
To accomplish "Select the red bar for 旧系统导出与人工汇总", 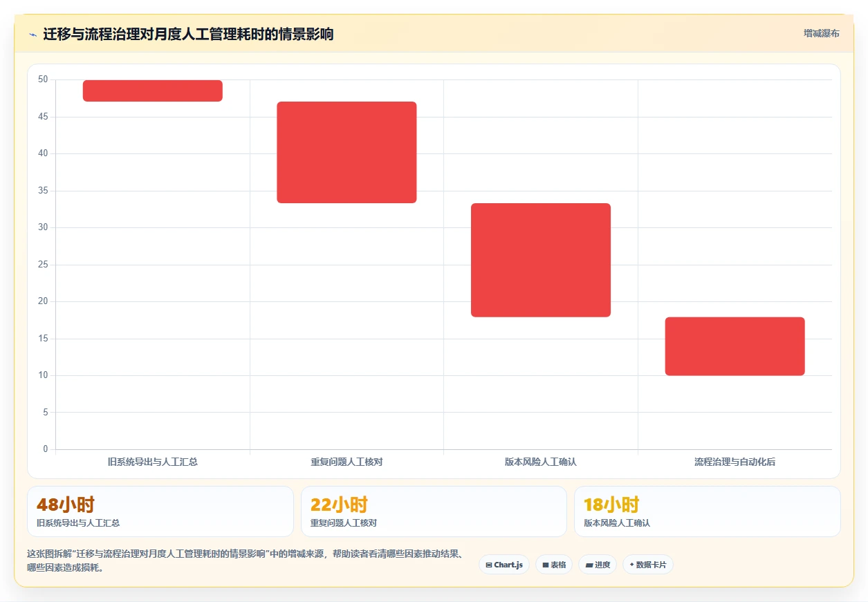I will (x=153, y=91).
